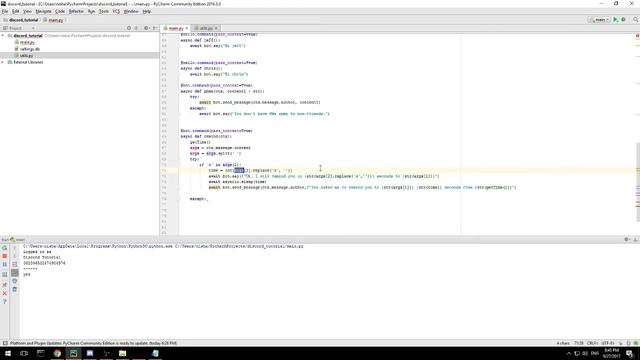Hide the Project tool window panel
The height and width of the screenshot is (360, 640).
pyautogui.click(x=155, y=28)
